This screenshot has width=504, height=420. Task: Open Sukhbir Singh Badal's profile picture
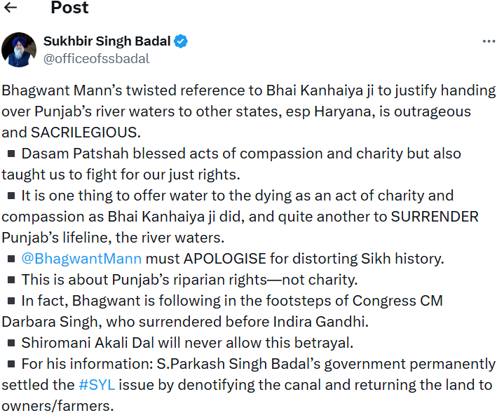point(19,49)
